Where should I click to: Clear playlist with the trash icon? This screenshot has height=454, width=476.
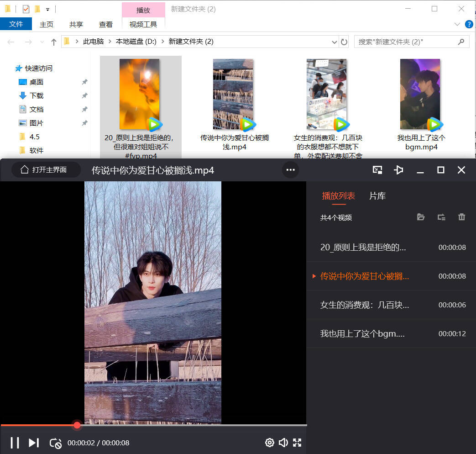(461, 217)
